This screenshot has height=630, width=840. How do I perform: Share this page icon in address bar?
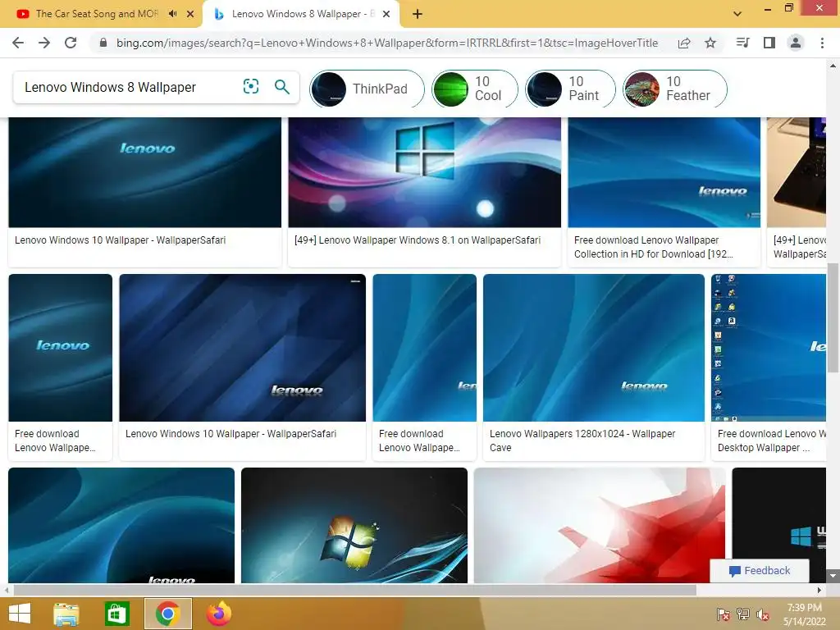tap(684, 43)
